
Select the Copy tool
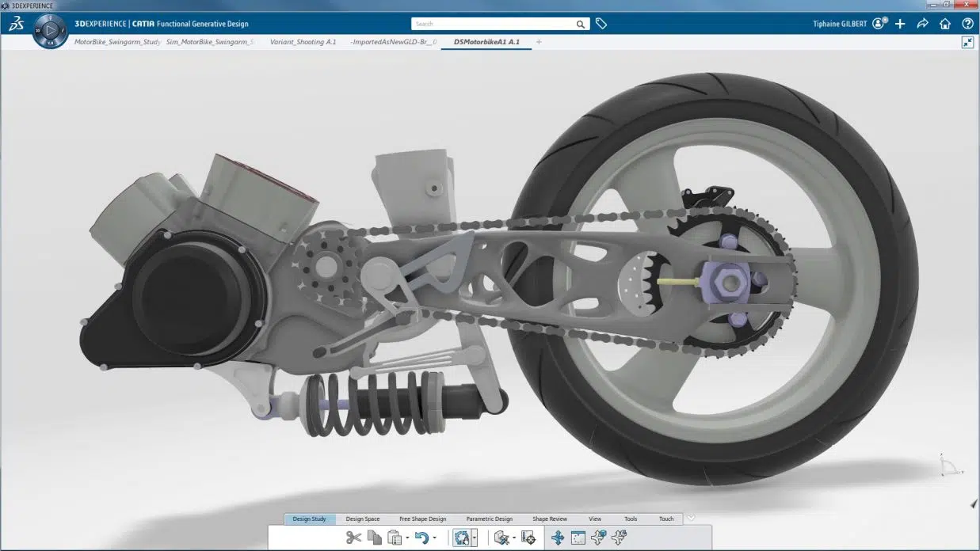pos(373,538)
